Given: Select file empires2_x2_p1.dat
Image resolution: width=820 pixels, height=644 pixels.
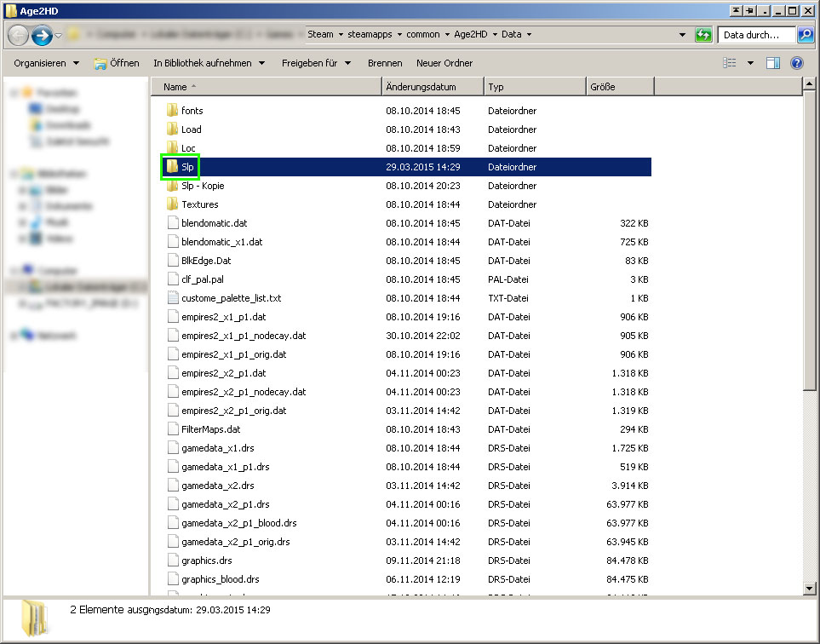Looking at the screenshot, I should point(223,373).
